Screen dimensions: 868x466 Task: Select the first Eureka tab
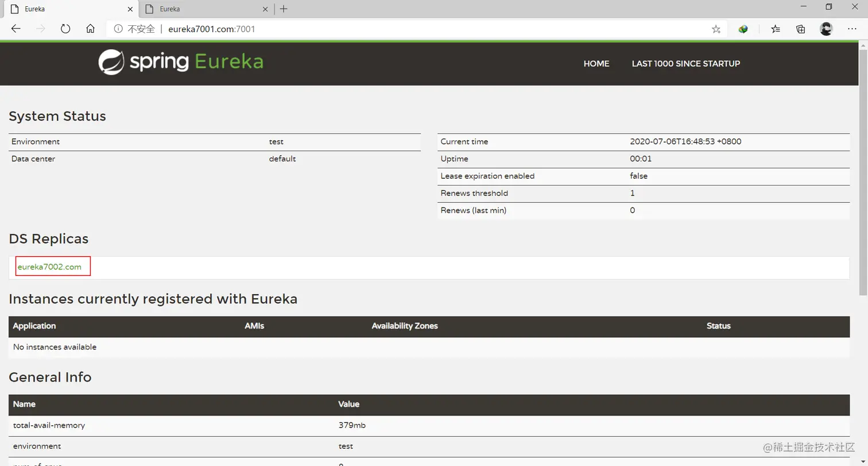click(70, 9)
